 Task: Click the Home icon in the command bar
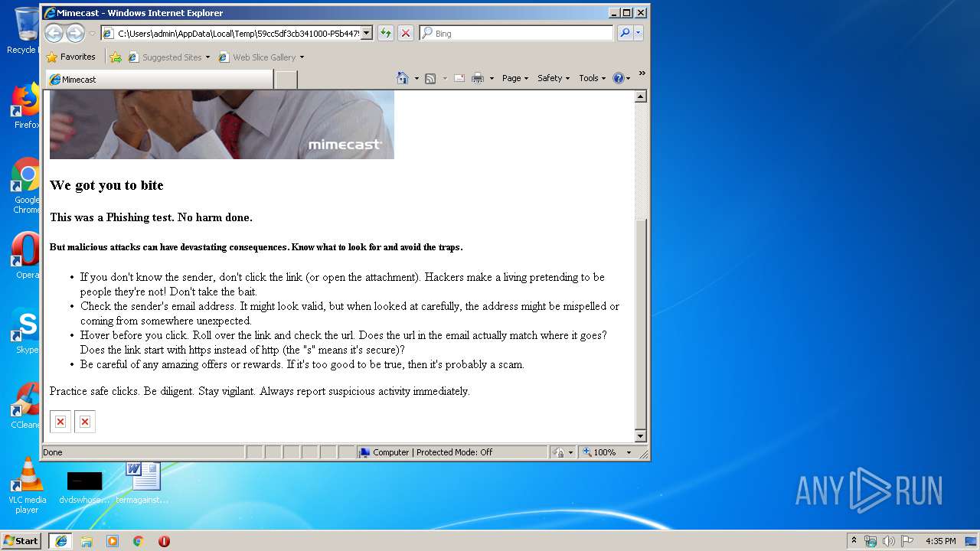(403, 78)
